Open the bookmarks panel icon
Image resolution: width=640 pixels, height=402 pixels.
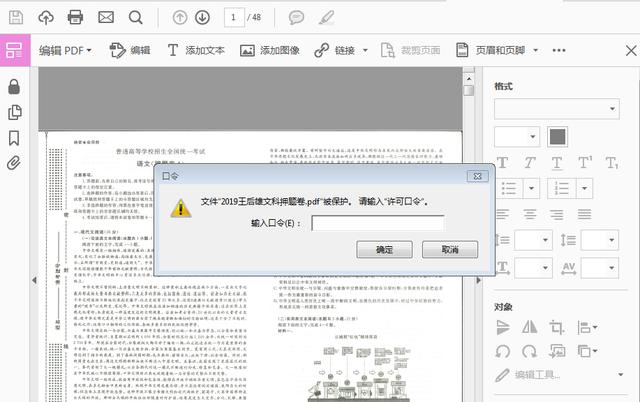pyautogui.click(x=14, y=138)
